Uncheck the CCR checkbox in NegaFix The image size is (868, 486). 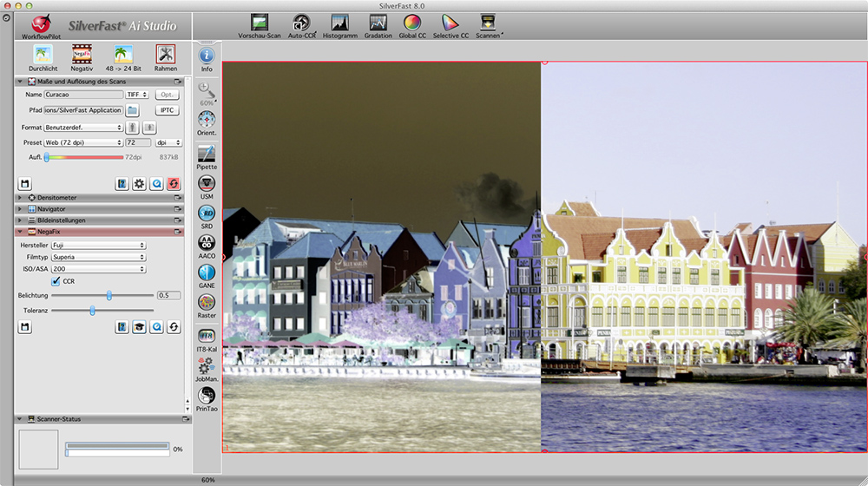pos(56,281)
